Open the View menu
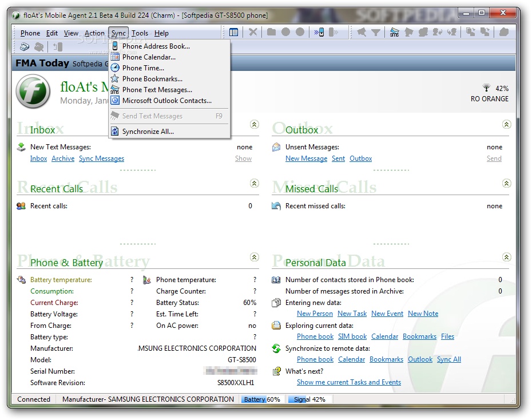The height and width of the screenshot is (420, 532). pos(72,33)
